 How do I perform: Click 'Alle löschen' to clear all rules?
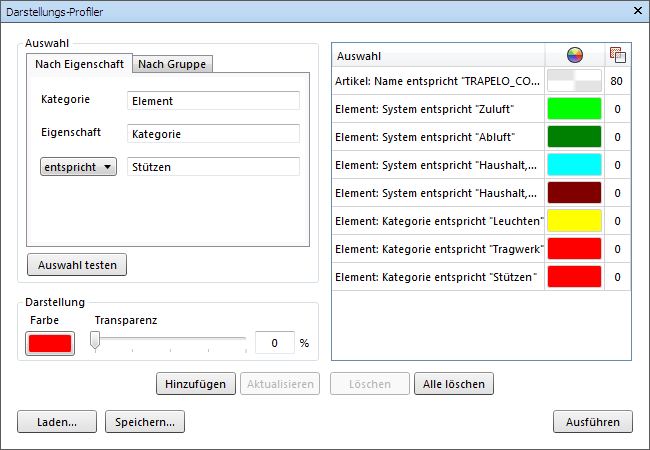(x=454, y=384)
